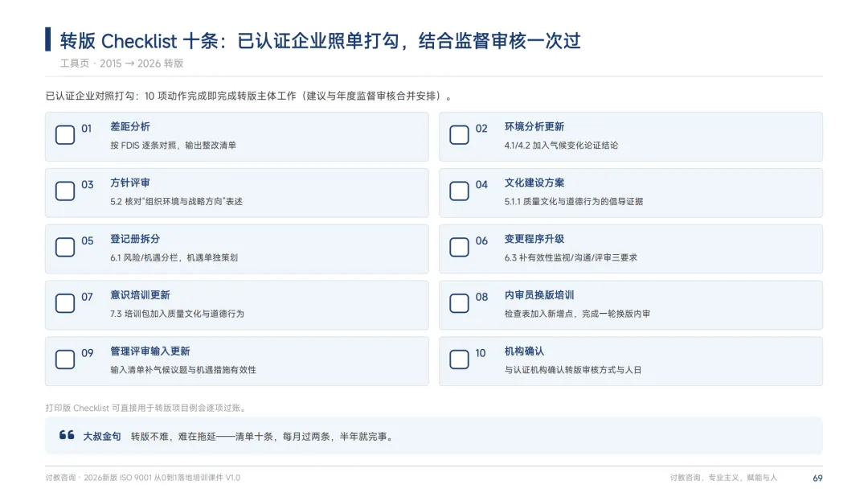Mark the 10 机构确认 checkbox
Screen dimensions: 868x489
pos(459,360)
